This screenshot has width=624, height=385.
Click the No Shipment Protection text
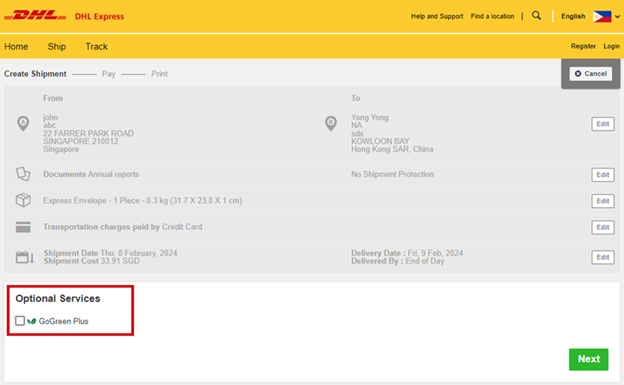click(392, 174)
